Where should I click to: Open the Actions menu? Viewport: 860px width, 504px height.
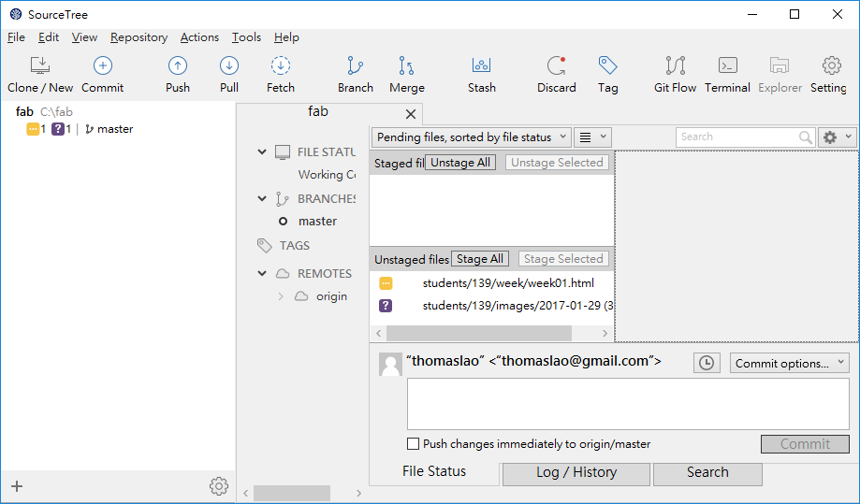point(199,37)
